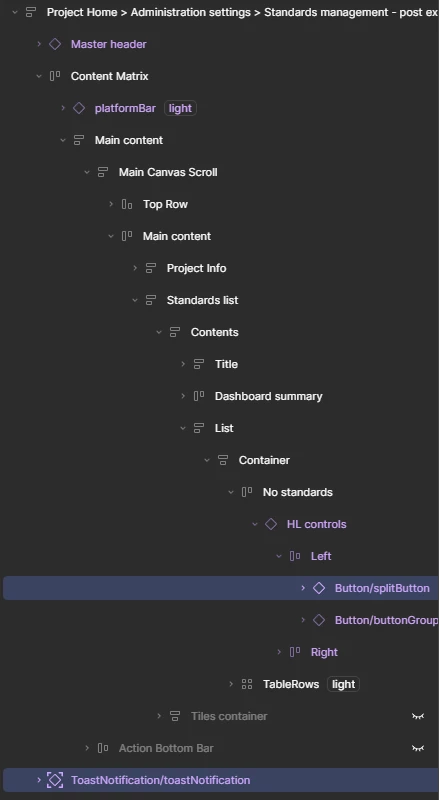Click the Dashboard summary horizontal layout icon
The width and height of the screenshot is (439, 800).
click(x=199, y=396)
